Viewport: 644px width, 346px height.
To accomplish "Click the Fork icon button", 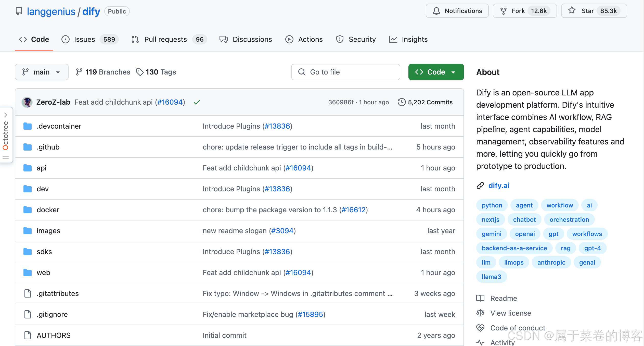I will [503, 11].
